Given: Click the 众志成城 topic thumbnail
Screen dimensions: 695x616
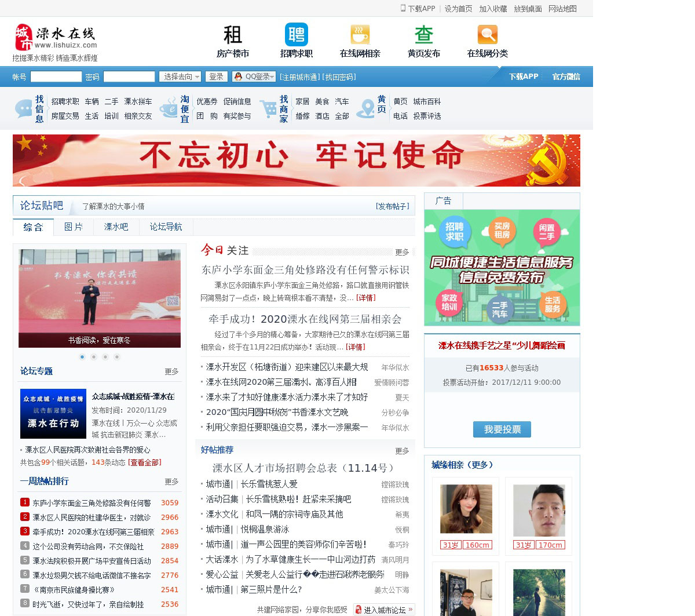Looking at the screenshot, I should 53,414.
